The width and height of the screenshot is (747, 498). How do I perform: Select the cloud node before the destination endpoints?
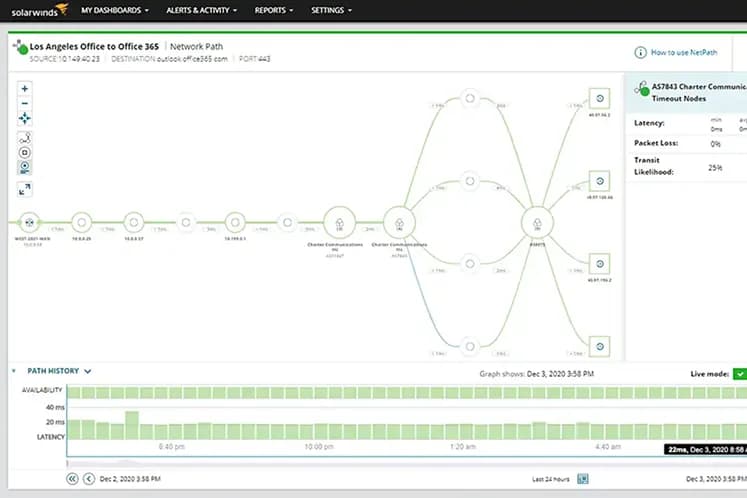tap(537, 223)
